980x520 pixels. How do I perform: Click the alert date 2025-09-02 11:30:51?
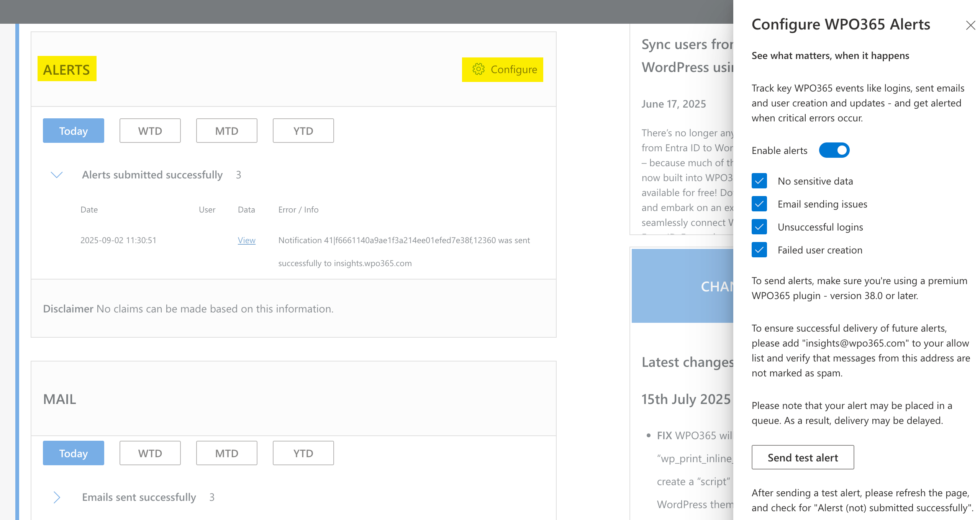(118, 240)
